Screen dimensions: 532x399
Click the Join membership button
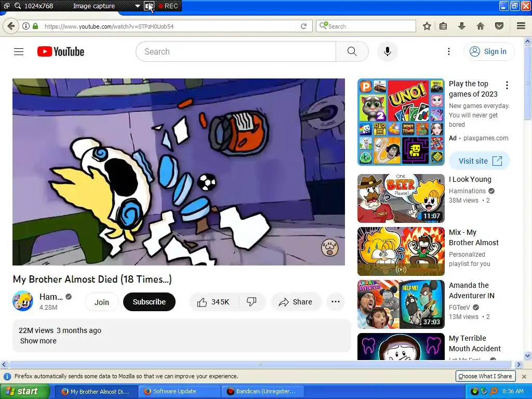pyautogui.click(x=102, y=302)
